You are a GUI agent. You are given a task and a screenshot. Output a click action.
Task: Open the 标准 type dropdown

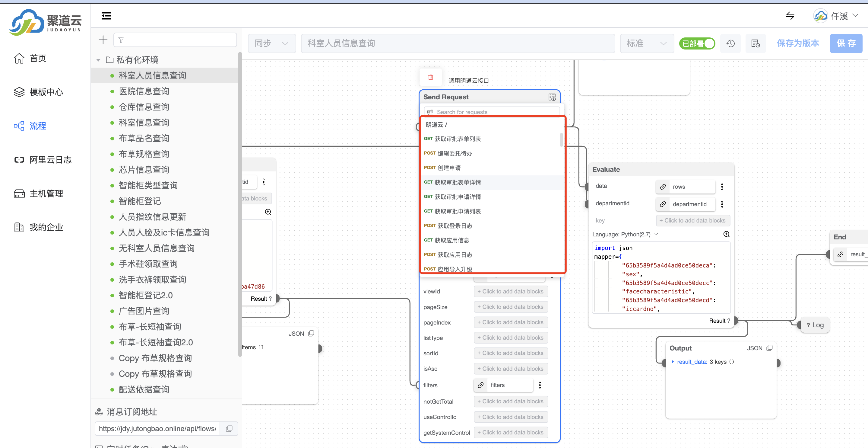[647, 43]
